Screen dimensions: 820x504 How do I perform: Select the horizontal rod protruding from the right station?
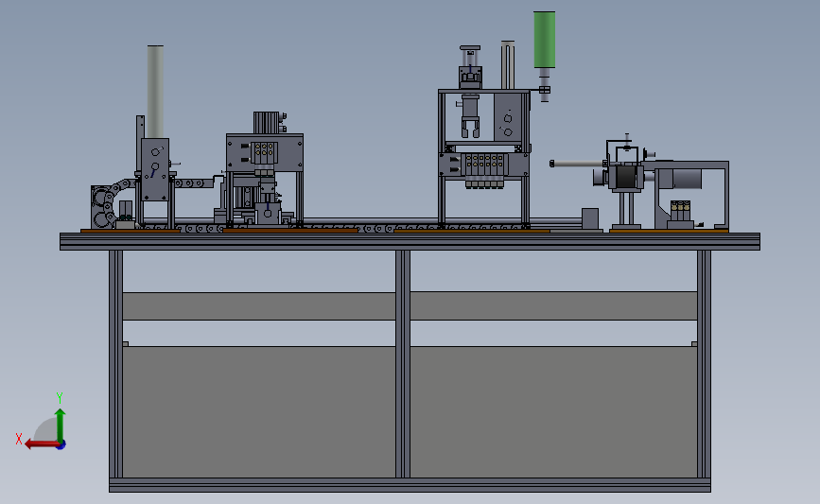pos(577,164)
